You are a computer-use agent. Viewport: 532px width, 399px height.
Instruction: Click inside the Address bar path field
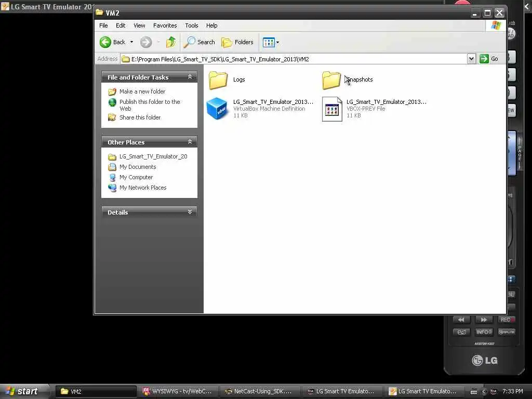coord(294,59)
